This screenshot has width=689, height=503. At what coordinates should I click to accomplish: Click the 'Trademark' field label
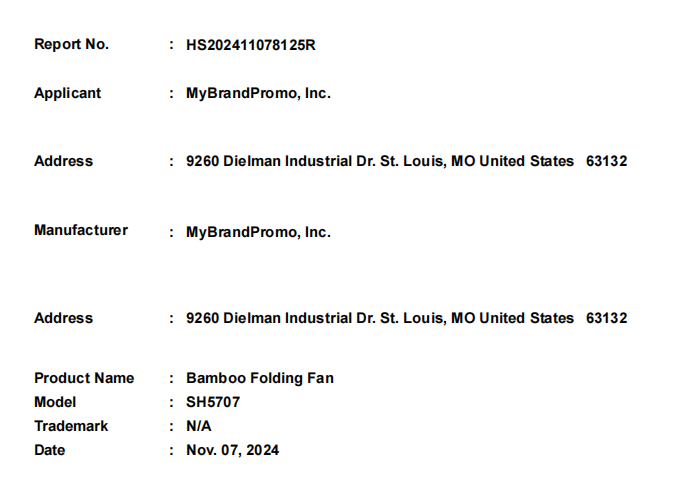pyautogui.click(x=71, y=426)
